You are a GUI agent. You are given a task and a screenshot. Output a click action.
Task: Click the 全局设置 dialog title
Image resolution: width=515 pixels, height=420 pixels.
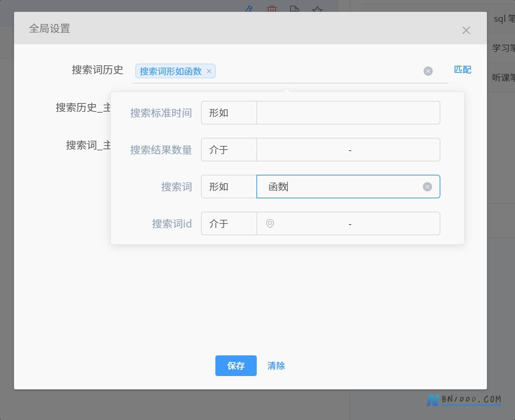tap(50, 28)
